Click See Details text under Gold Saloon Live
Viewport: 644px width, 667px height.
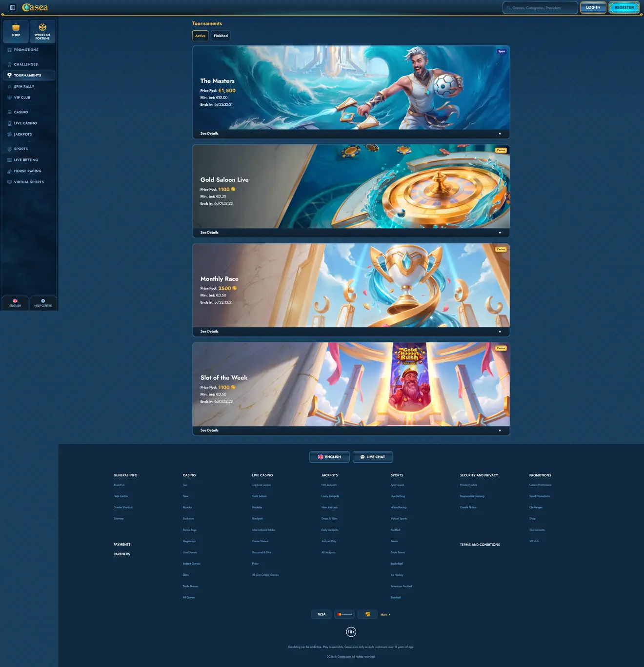point(209,233)
